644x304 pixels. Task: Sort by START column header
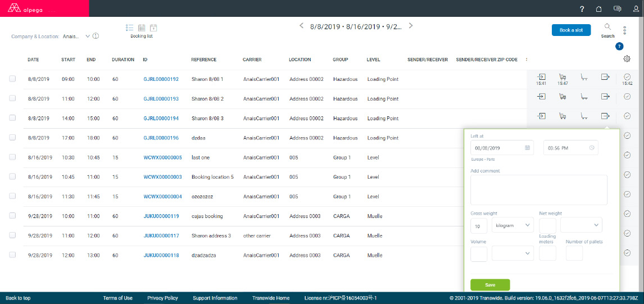pyautogui.click(x=68, y=60)
